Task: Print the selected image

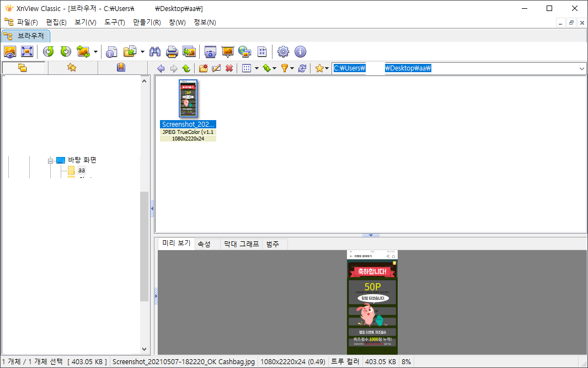Action: click(172, 52)
